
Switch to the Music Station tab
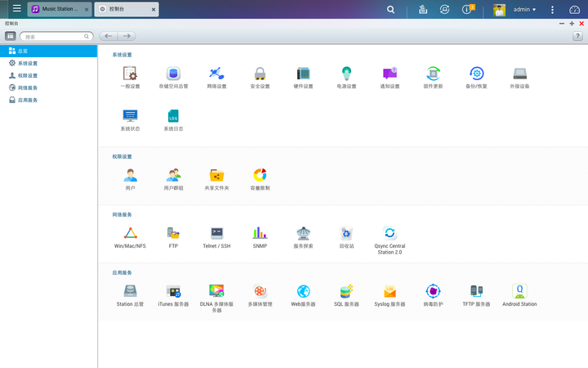(60, 9)
